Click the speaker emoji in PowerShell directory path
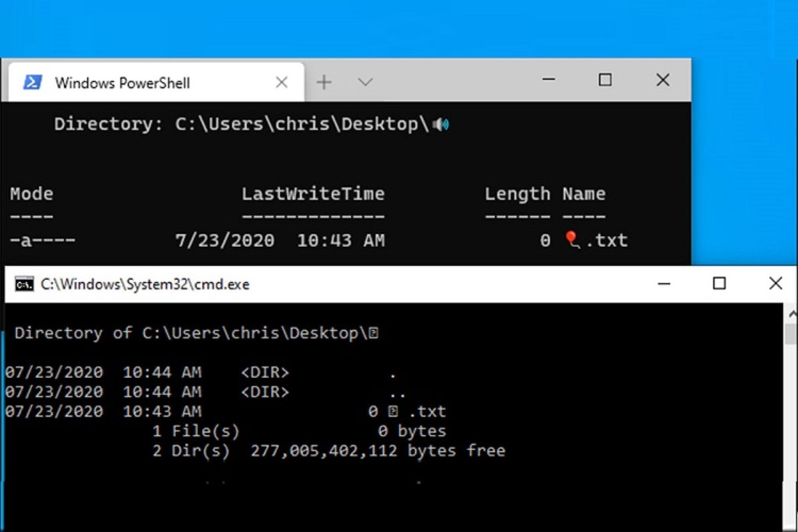Image resolution: width=798 pixels, height=532 pixels. pyautogui.click(x=441, y=124)
